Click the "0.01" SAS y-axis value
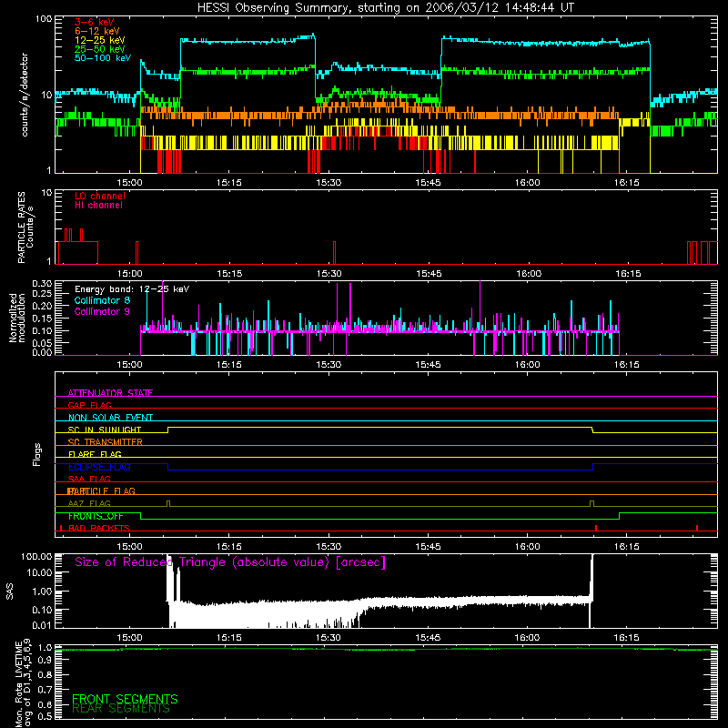This screenshot has width=728, height=728. [x=42, y=625]
